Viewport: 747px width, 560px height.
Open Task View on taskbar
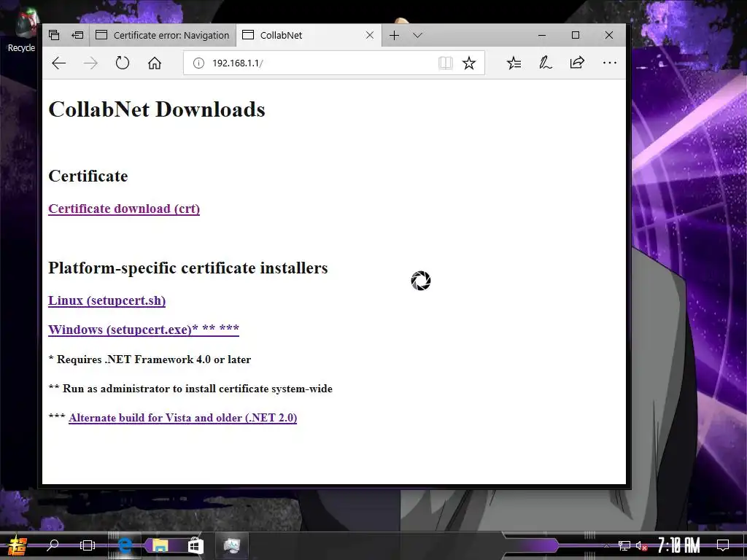pyautogui.click(x=88, y=545)
